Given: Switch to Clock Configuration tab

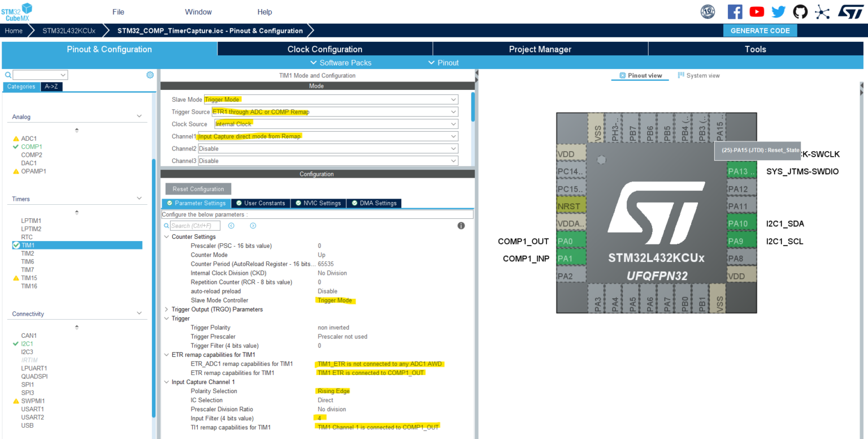Looking at the screenshot, I should pyautogui.click(x=324, y=49).
